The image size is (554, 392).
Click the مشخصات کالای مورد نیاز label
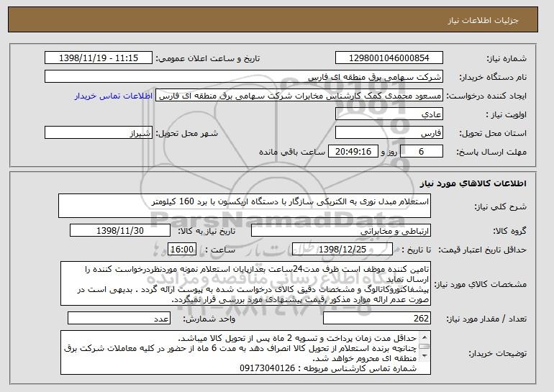point(480,284)
